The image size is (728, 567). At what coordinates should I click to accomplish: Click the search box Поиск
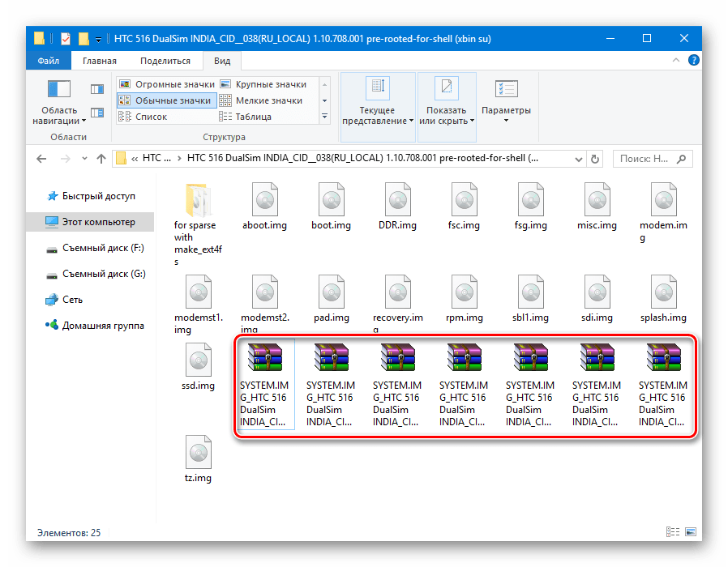653,159
